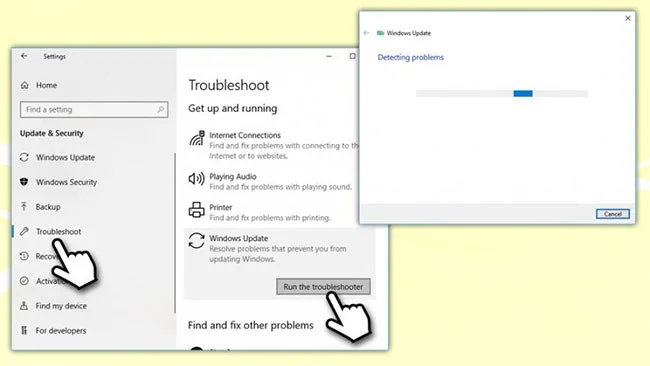Screen dimensions: 650x366
Task: Click the Update & Security section label
Action: tap(52, 133)
